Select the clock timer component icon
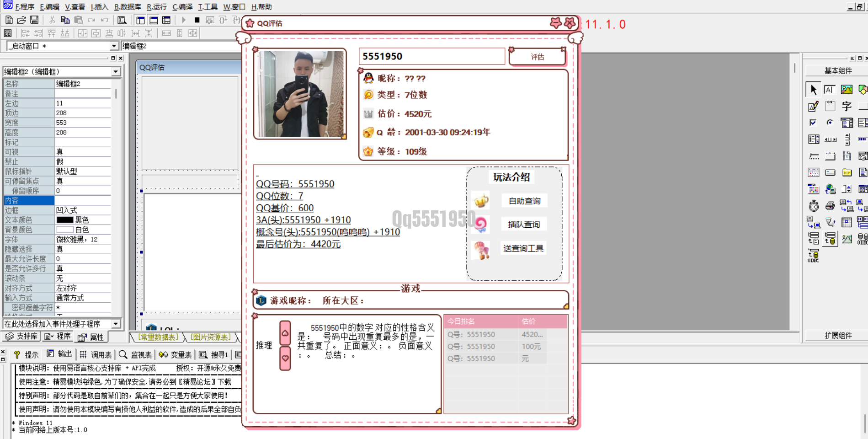This screenshot has height=439, width=868. [814, 206]
